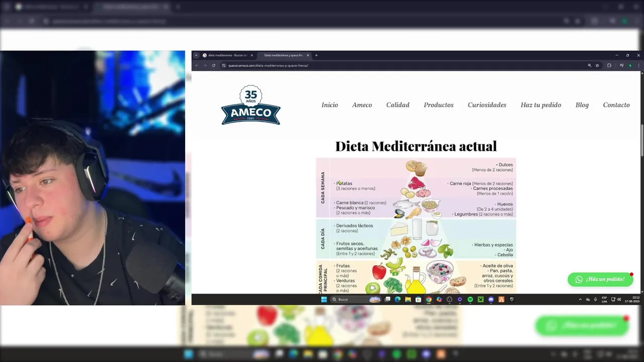Image resolution: width=644 pixels, height=362 pixels.
Task: Open the Ameco menu item
Action: tap(362, 105)
